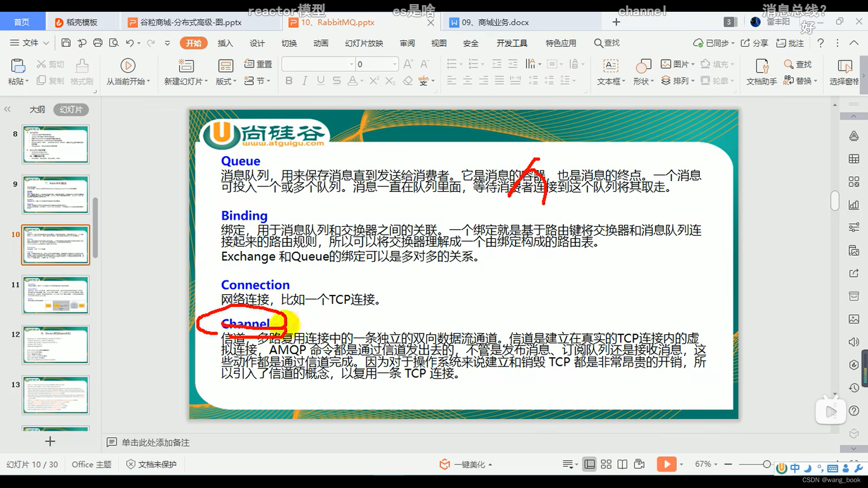Expand the slideshow play options arrow
Screen dimensions: 868x488
[x=681, y=464]
